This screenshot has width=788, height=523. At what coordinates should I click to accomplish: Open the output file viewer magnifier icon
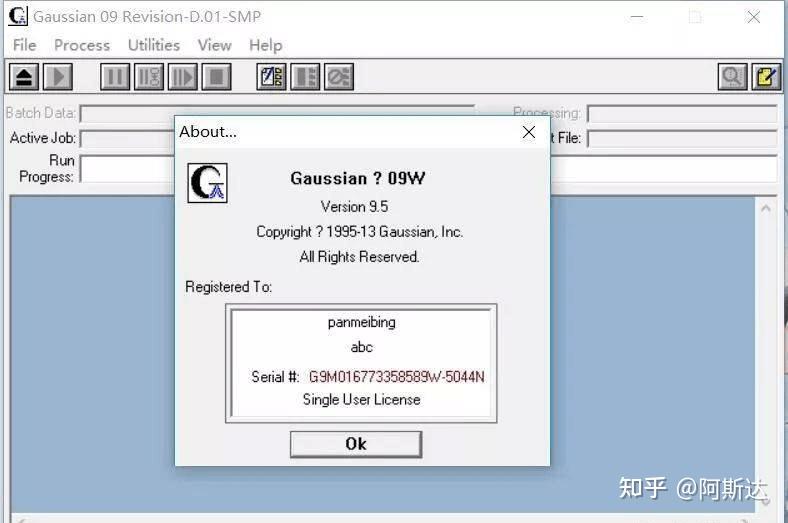point(732,77)
